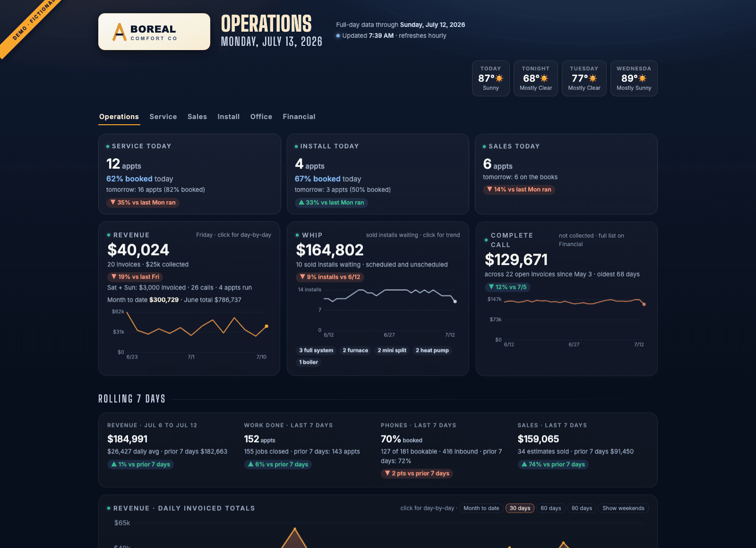Click the Today 87° weather card
Image resolution: width=756 pixels, height=548 pixels.
491,78
